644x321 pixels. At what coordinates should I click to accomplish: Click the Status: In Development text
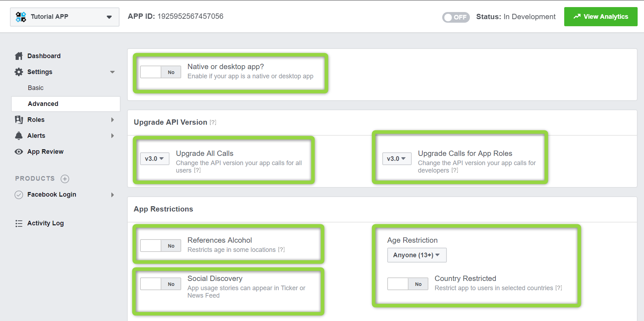point(516,17)
